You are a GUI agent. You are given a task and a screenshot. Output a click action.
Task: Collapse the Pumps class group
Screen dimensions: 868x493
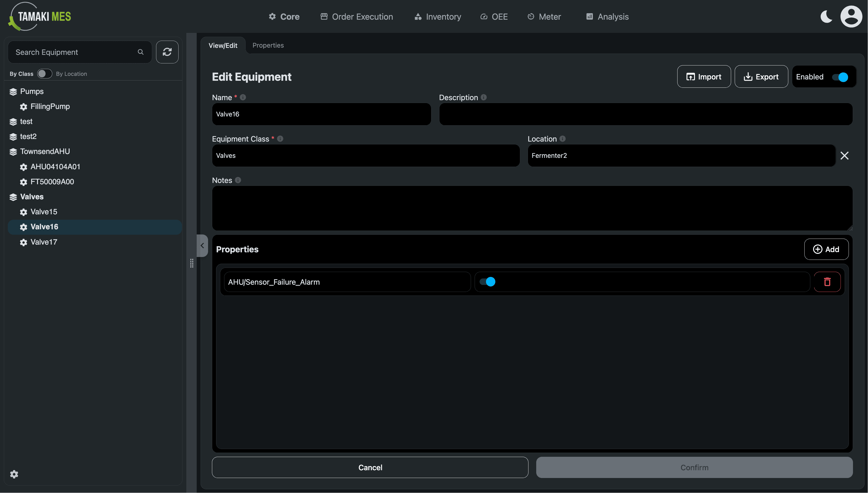click(x=13, y=92)
